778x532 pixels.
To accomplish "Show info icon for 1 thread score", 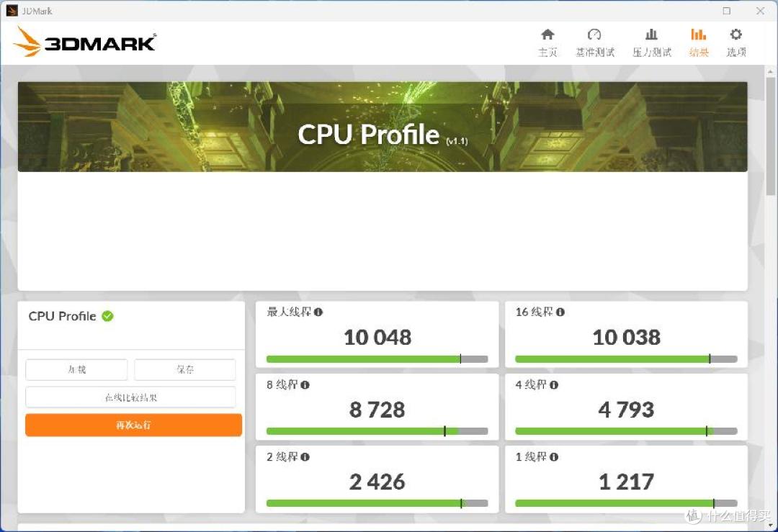I will click(x=554, y=457).
